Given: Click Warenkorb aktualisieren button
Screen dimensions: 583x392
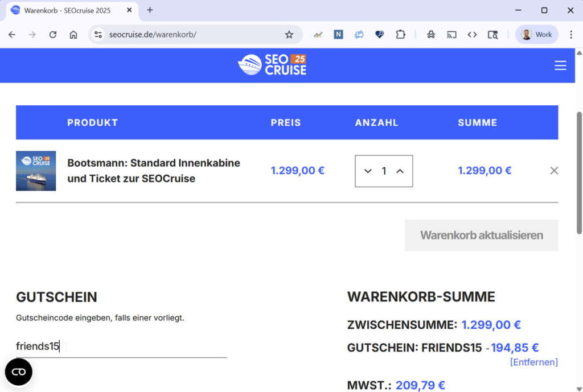Looking at the screenshot, I should [x=481, y=235].
